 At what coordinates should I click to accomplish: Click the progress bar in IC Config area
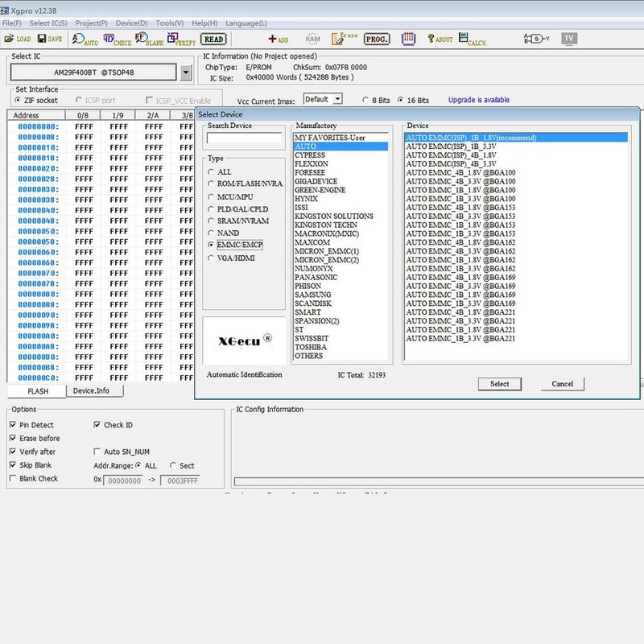[x=439, y=481]
